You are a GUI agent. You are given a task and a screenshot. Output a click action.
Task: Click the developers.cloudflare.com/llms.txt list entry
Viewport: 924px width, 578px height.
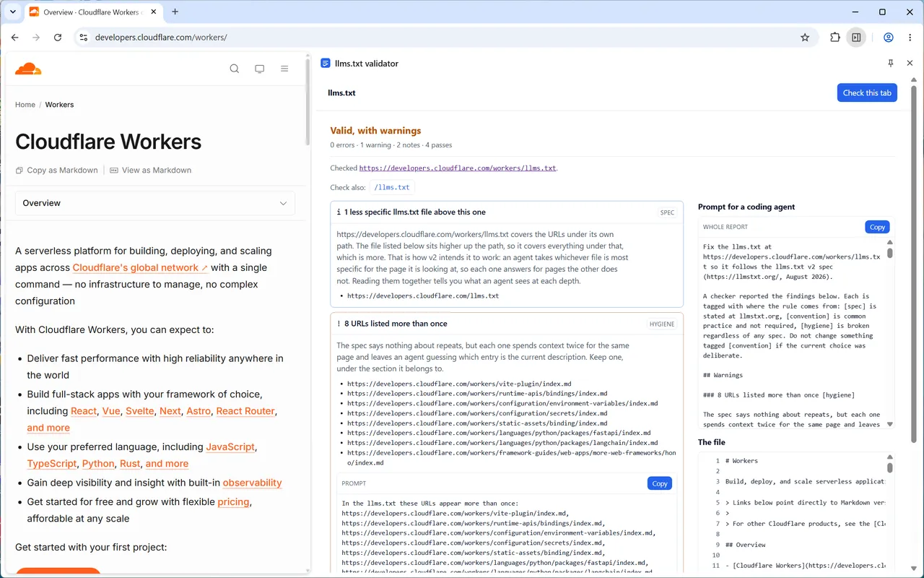[423, 296]
